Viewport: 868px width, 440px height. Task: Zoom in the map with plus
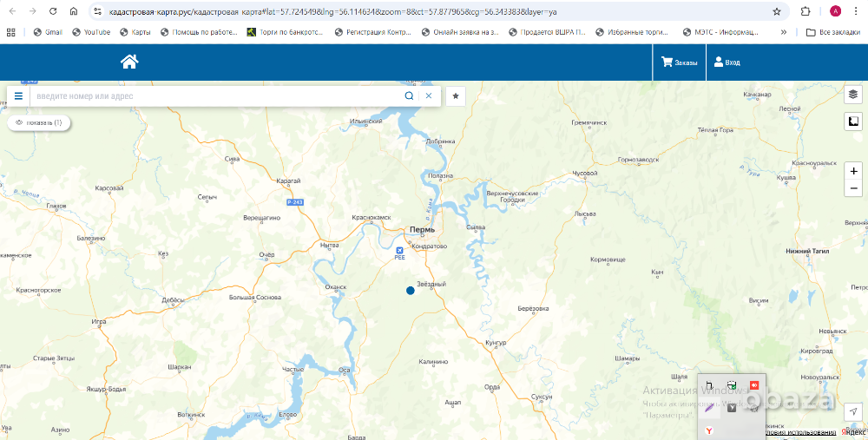click(x=854, y=172)
